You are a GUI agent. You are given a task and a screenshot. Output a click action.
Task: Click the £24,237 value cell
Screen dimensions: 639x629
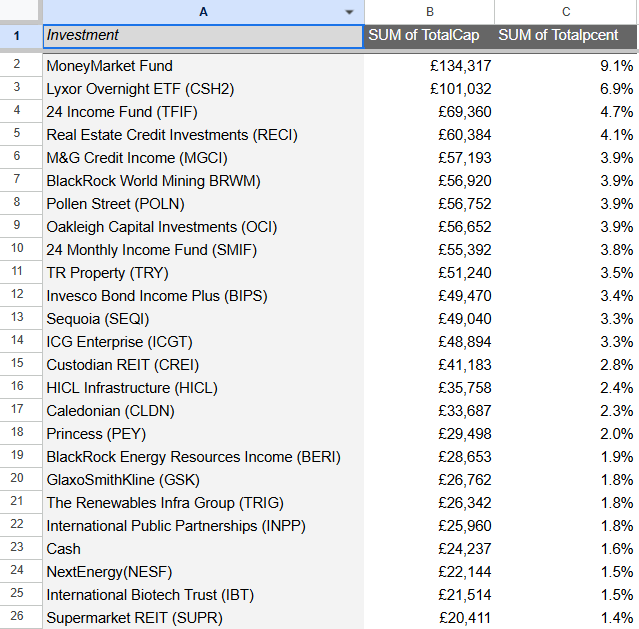(429, 548)
